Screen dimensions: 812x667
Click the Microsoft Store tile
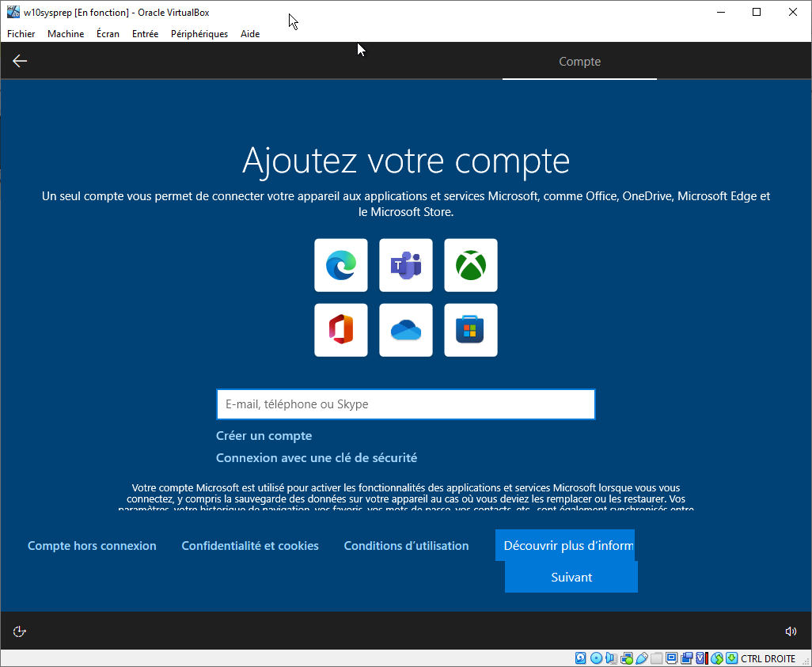click(x=471, y=330)
